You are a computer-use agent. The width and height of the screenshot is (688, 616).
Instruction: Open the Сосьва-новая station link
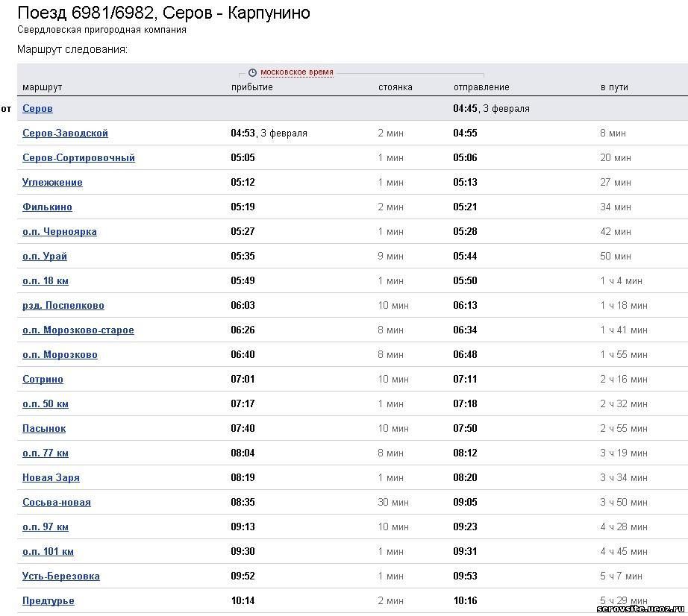click(x=57, y=502)
